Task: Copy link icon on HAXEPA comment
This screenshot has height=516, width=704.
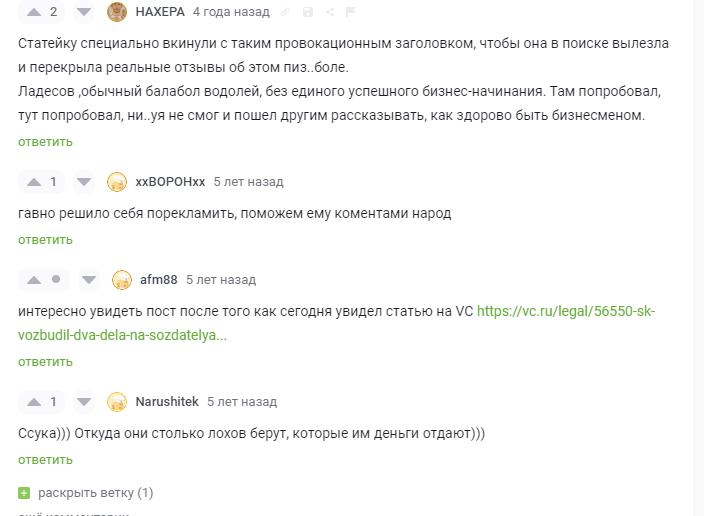Action: point(286,12)
